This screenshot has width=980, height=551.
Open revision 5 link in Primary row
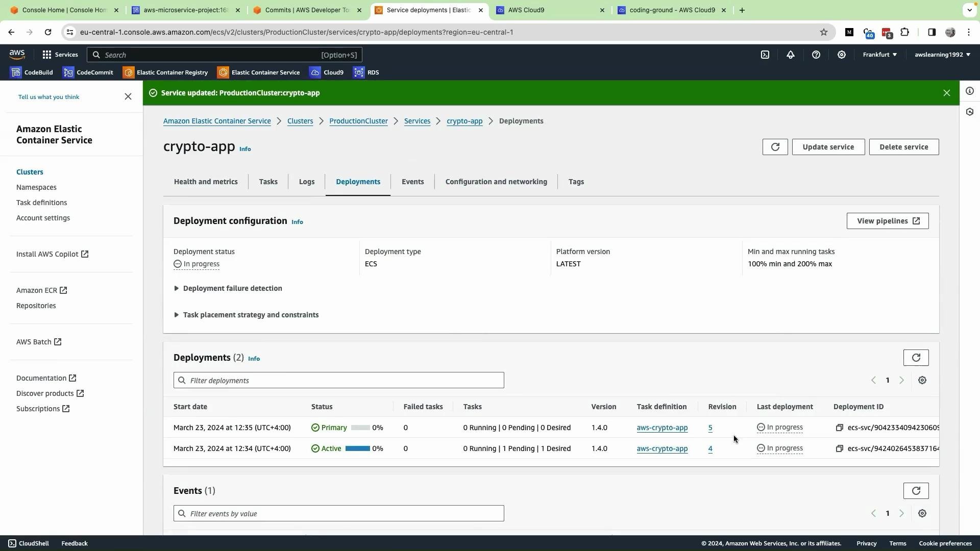click(x=710, y=428)
